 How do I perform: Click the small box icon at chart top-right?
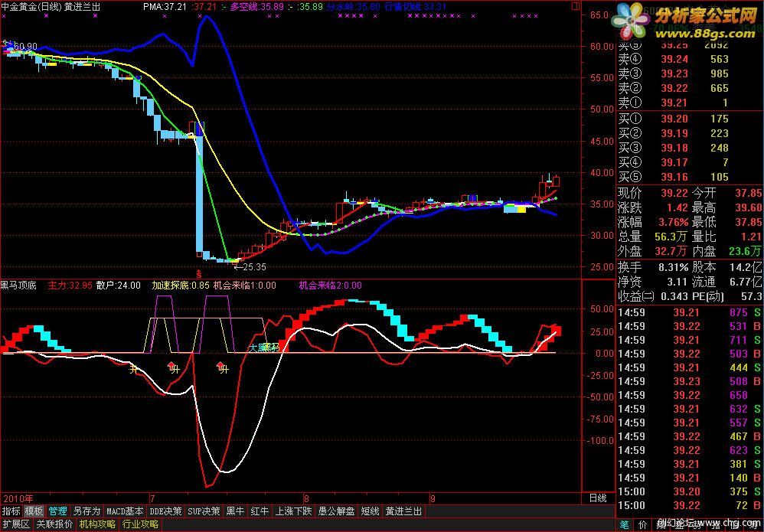tap(576, 6)
